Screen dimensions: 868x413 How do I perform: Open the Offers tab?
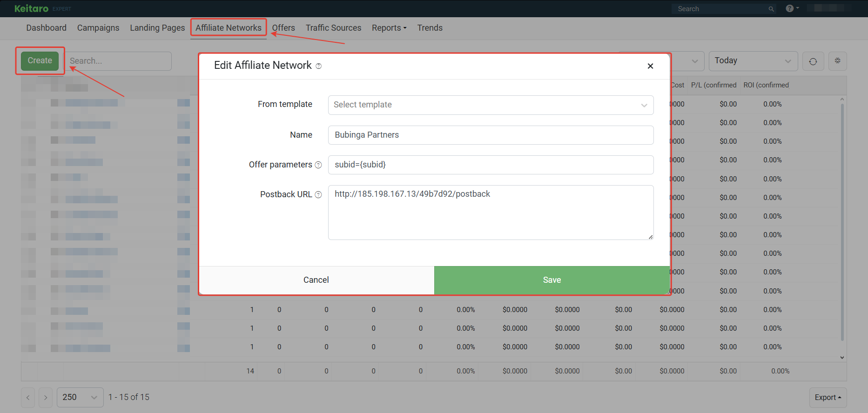[283, 28]
